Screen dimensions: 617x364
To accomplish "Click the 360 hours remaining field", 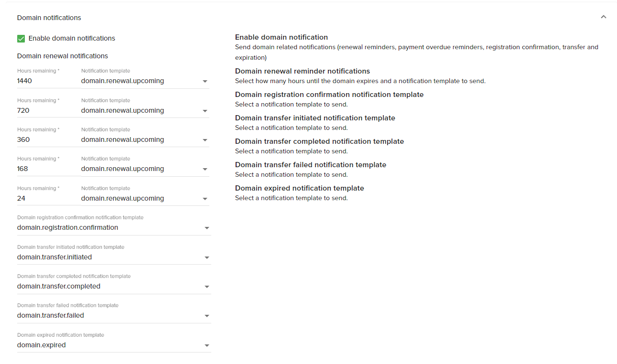I will 48,140.
